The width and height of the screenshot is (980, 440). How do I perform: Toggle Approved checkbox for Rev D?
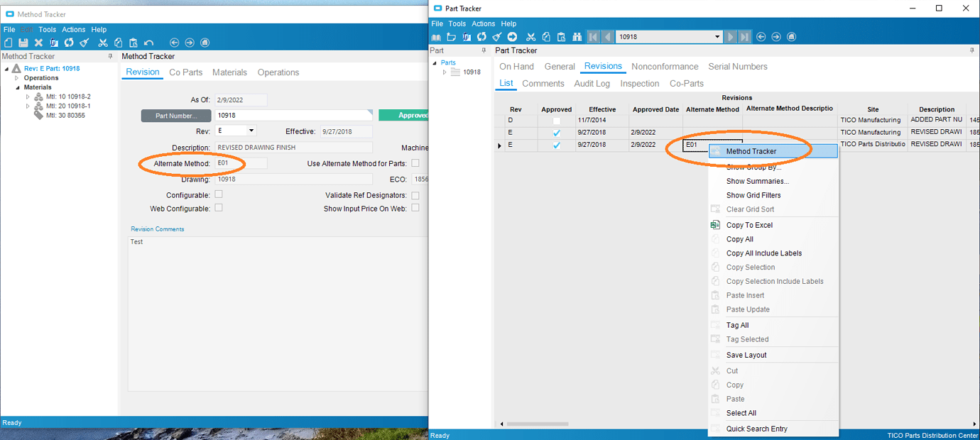(x=556, y=119)
